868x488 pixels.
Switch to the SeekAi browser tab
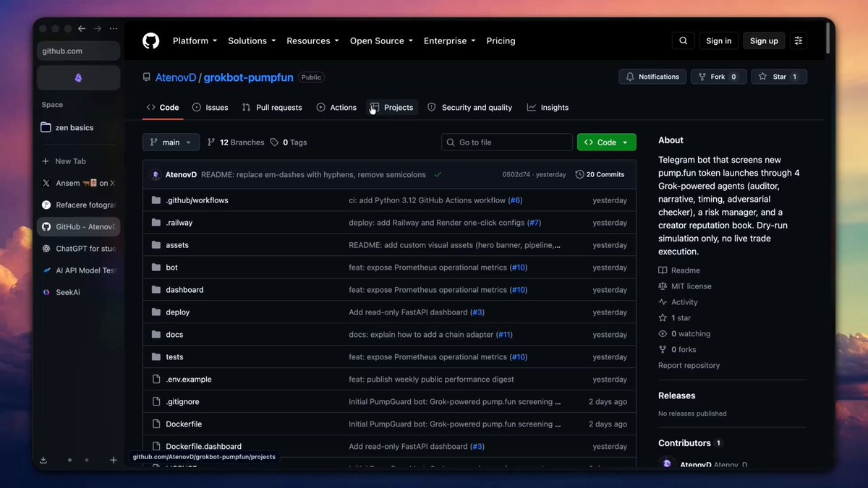79,293
